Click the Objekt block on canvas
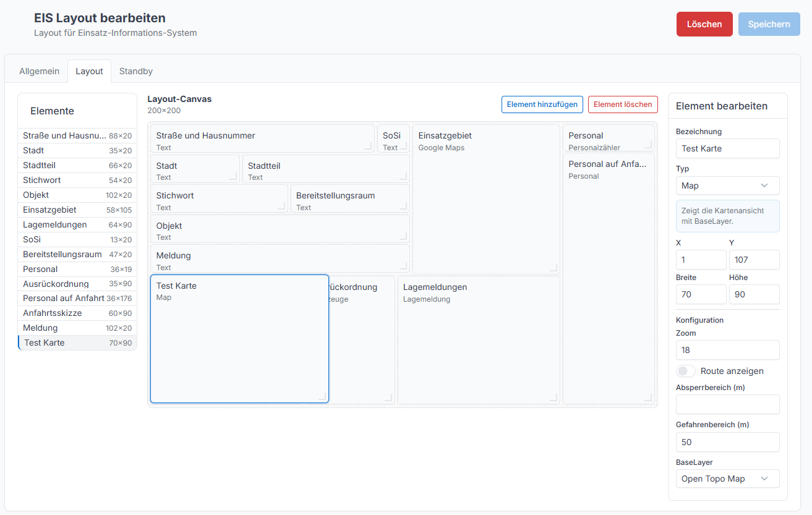 [280, 229]
